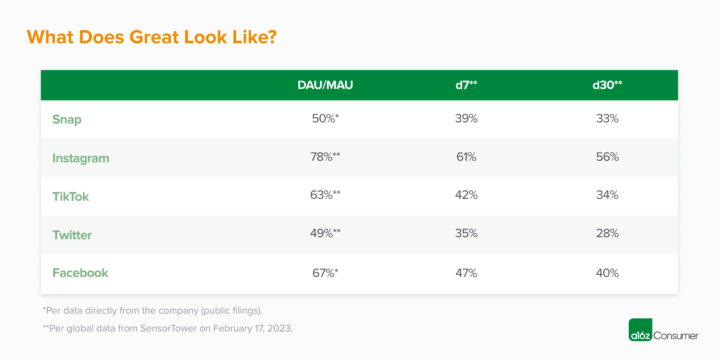Click Twitter's 28% d30 value
720x360 pixels.
tap(608, 233)
